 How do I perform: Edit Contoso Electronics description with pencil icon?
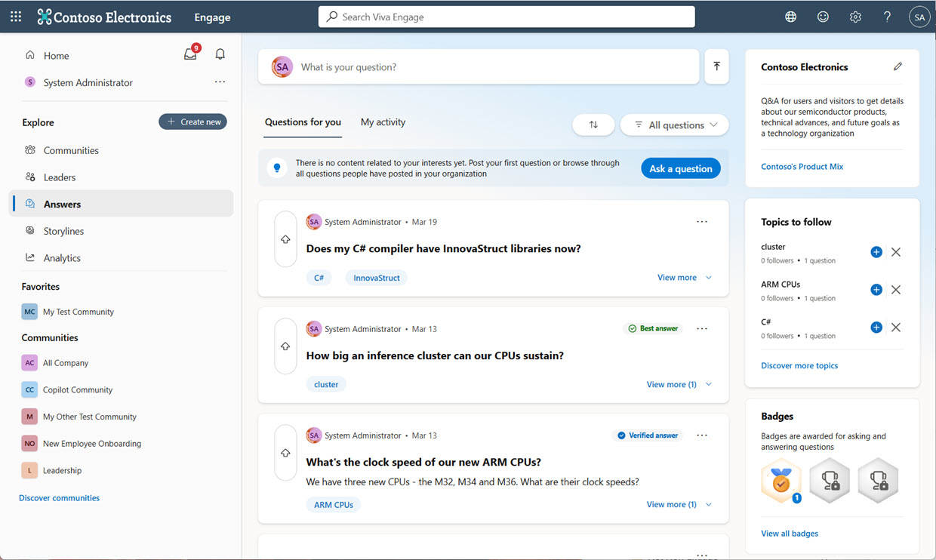click(x=898, y=66)
